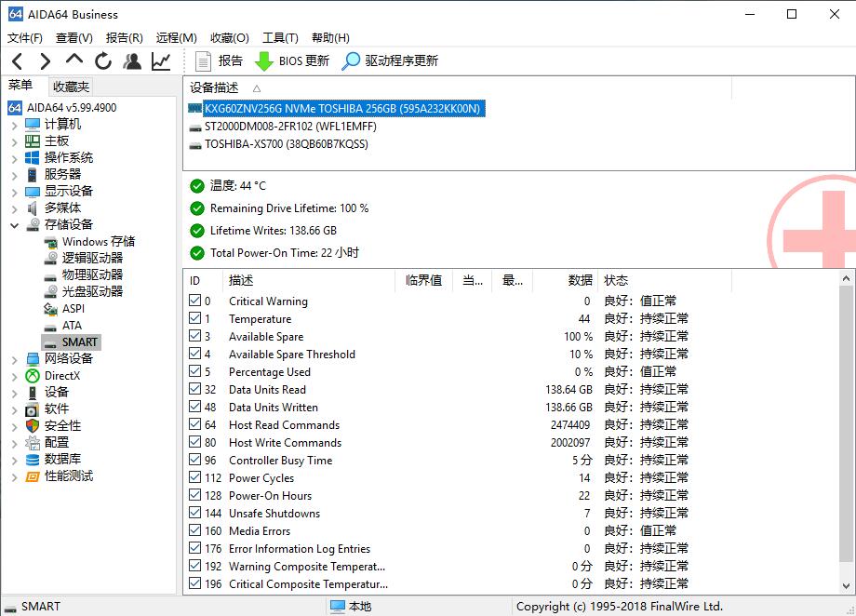Click the SMART list scrollbar down arrow
Image resolution: width=856 pixels, height=616 pixels.
846,586
